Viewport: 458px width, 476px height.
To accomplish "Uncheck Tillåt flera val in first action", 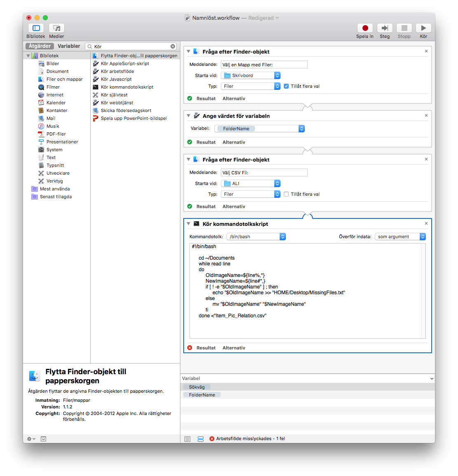I will tap(286, 86).
